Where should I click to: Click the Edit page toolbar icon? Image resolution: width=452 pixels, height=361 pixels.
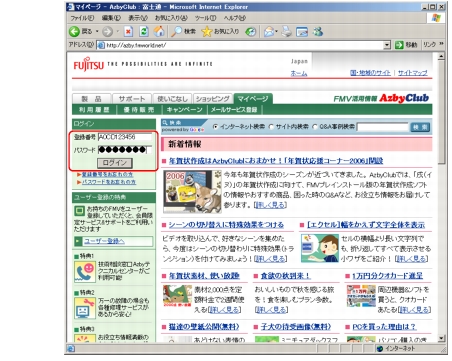302,32
